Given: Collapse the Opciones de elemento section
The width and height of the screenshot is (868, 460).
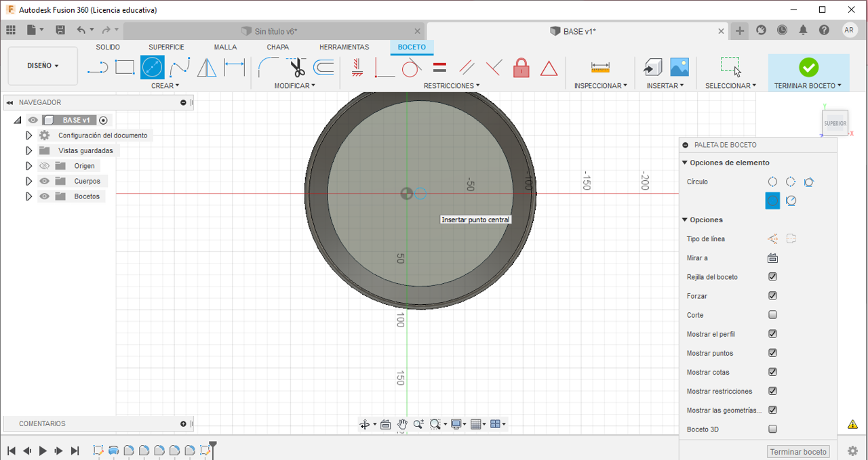Looking at the screenshot, I should [685, 163].
